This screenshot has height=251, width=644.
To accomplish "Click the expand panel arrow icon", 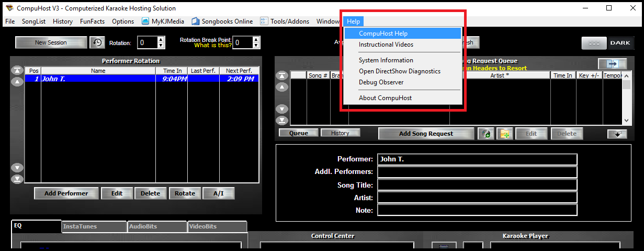I will pos(613,63).
